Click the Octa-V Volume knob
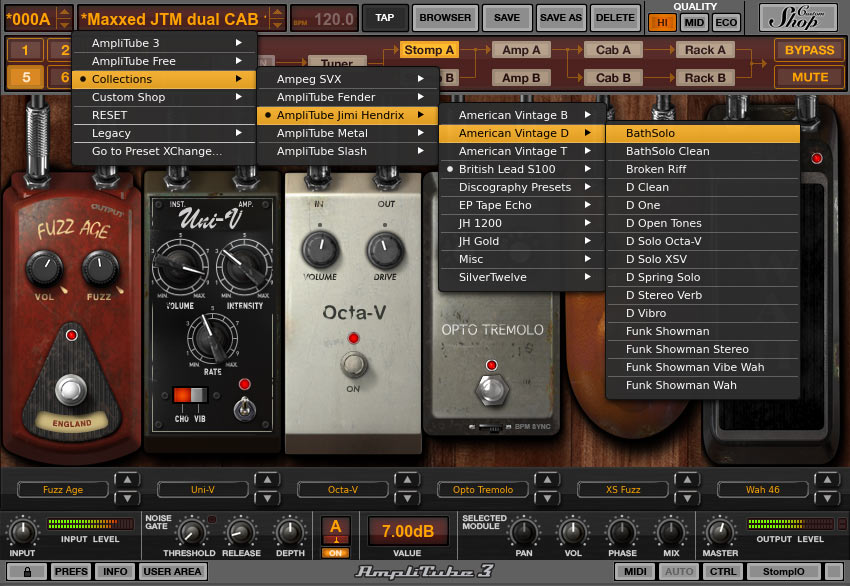This screenshot has height=586, width=850. (x=320, y=249)
